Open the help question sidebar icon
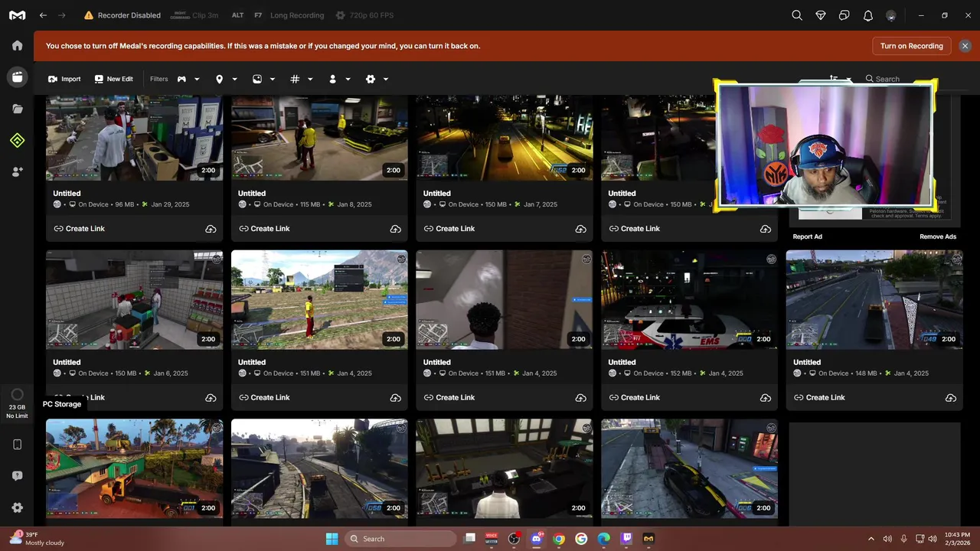 pyautogui.click(x=17, y=476)
